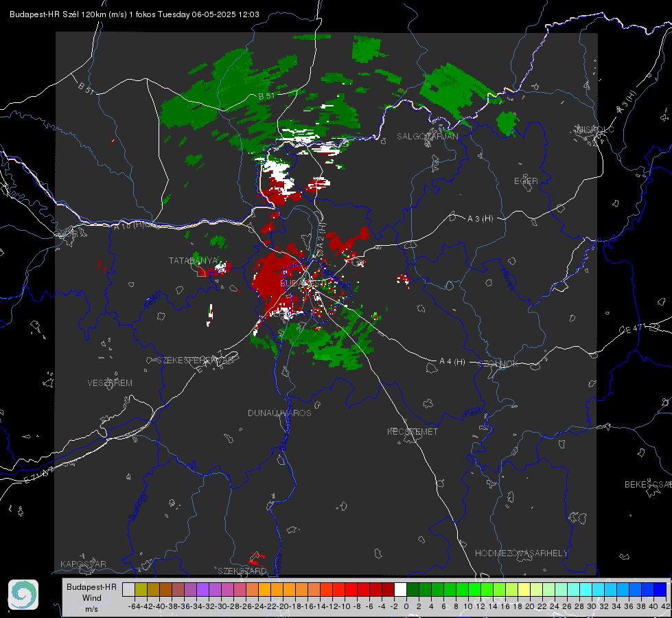Click the legend value label 42
Screen dimensions: 672x618
[x=665, y=606]
